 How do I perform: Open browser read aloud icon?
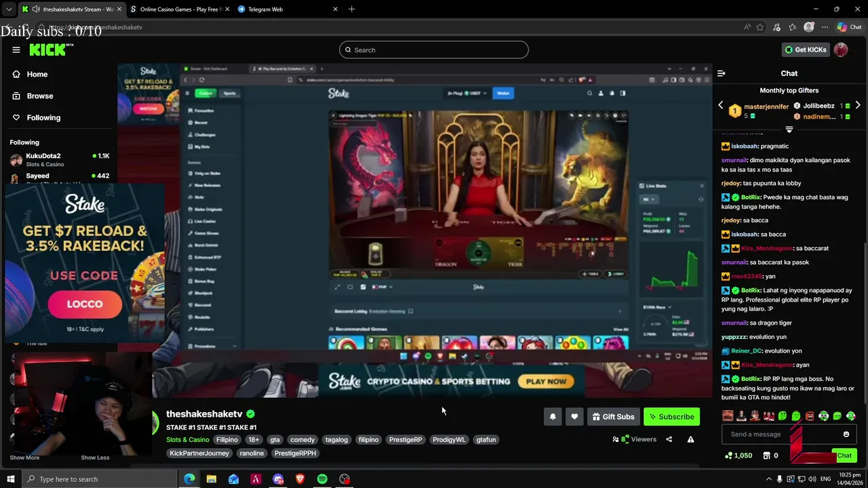748,27
